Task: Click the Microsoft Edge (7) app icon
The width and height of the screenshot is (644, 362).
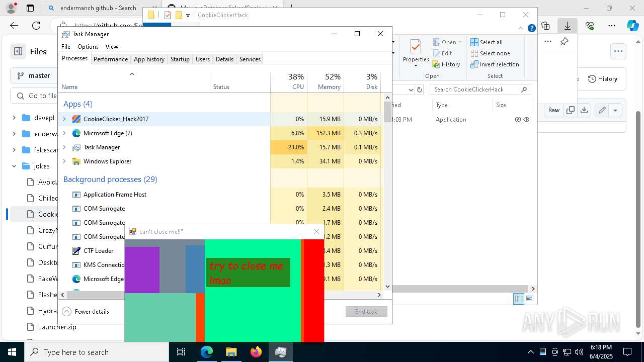Action: point(76,133)
